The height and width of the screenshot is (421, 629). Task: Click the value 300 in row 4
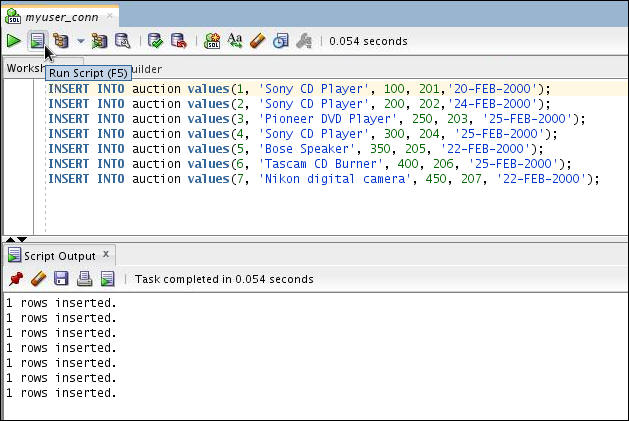pyautogui.click(x=394, y=134)
